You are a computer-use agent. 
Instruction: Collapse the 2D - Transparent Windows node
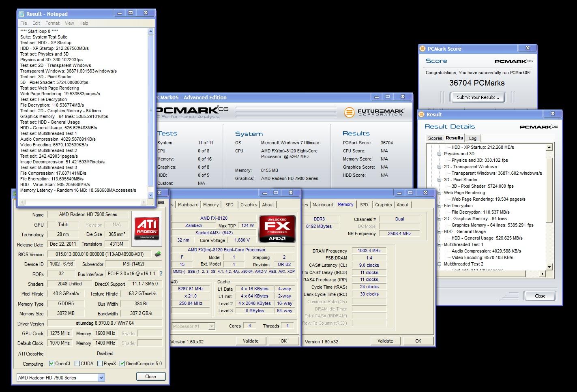click(440, 167)
